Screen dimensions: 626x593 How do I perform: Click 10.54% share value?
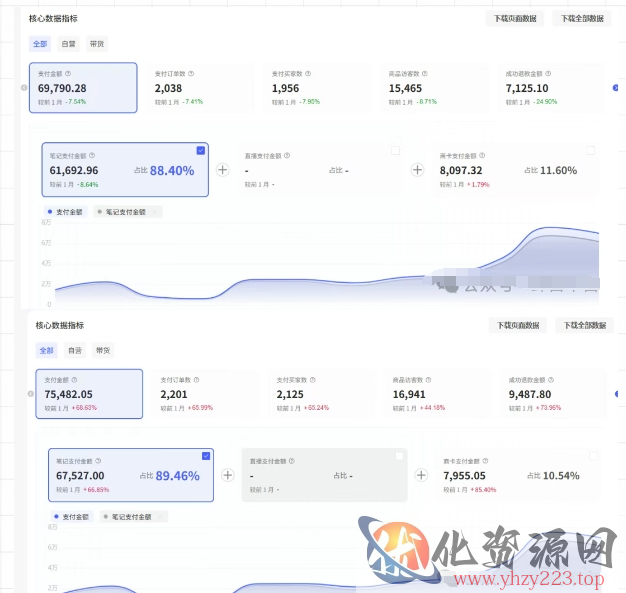point(561,476)
